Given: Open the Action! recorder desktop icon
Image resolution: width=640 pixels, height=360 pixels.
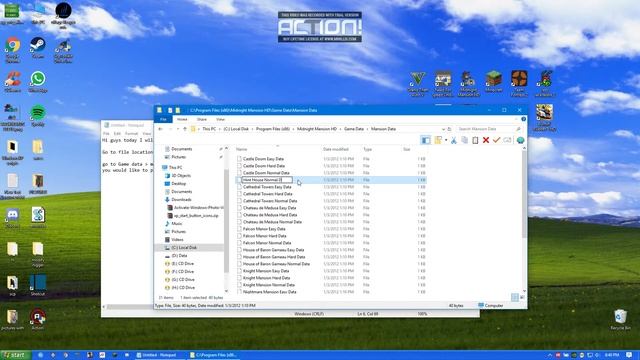Looking at the screenshot, I should tap(38, 320).
